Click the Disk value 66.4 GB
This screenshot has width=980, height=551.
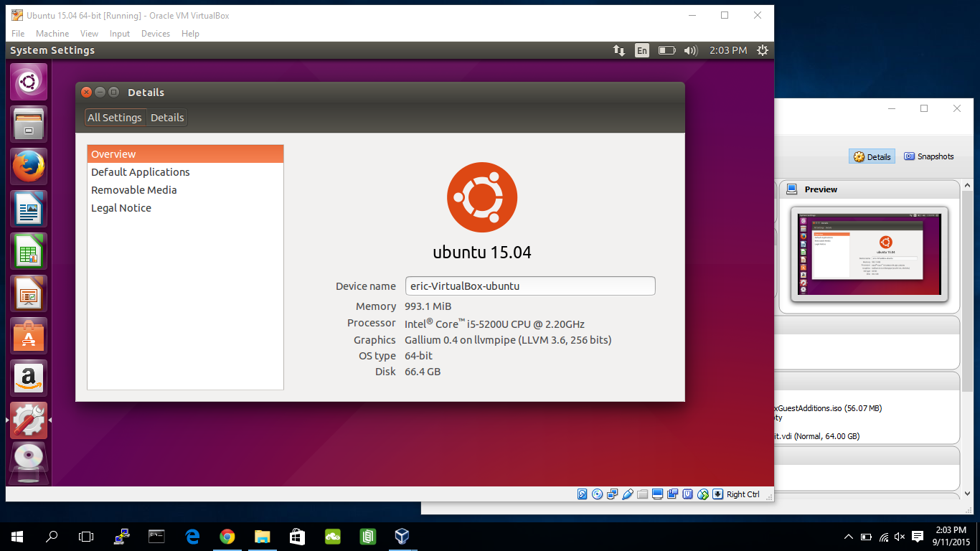(x=423, y=372)
